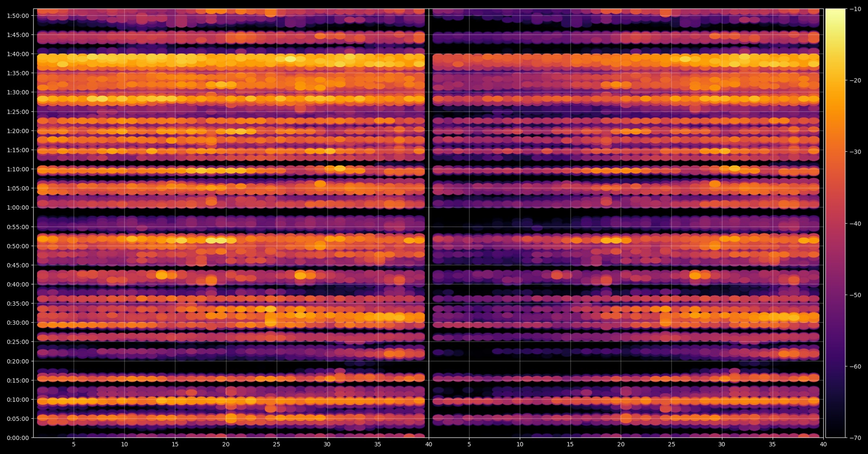Click the 0:45:00 y-axis tick label
868x454 pixels.
[x=18, y=265]
